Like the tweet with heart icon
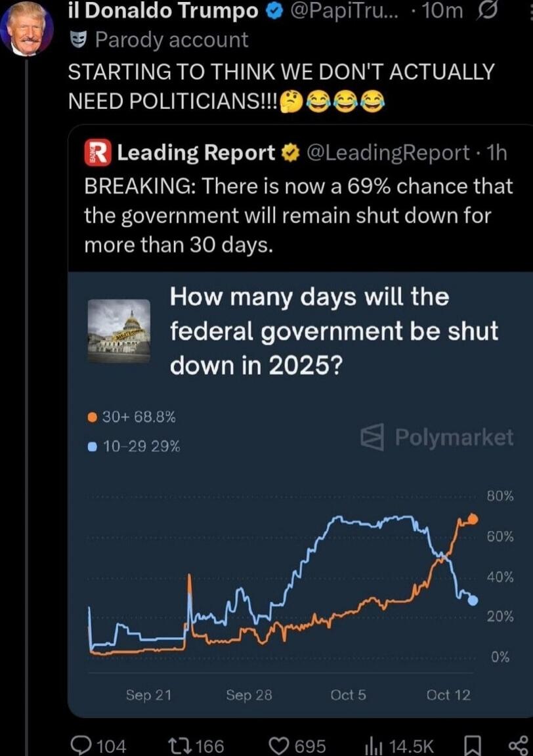Screen dimensions: 533x756 point(280,745)
